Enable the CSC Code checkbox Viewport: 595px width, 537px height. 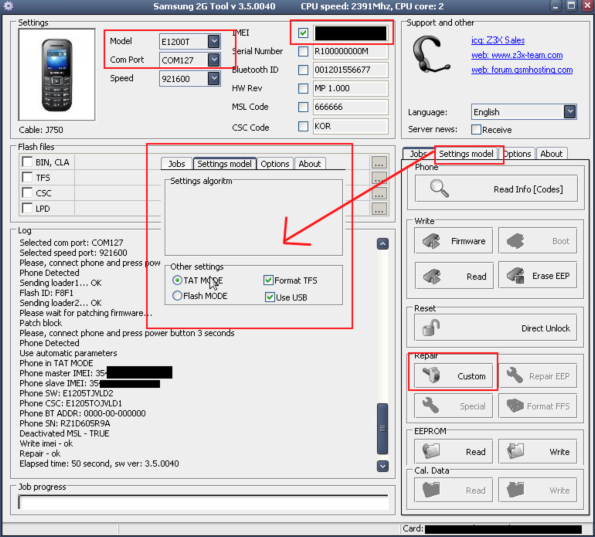303,126
